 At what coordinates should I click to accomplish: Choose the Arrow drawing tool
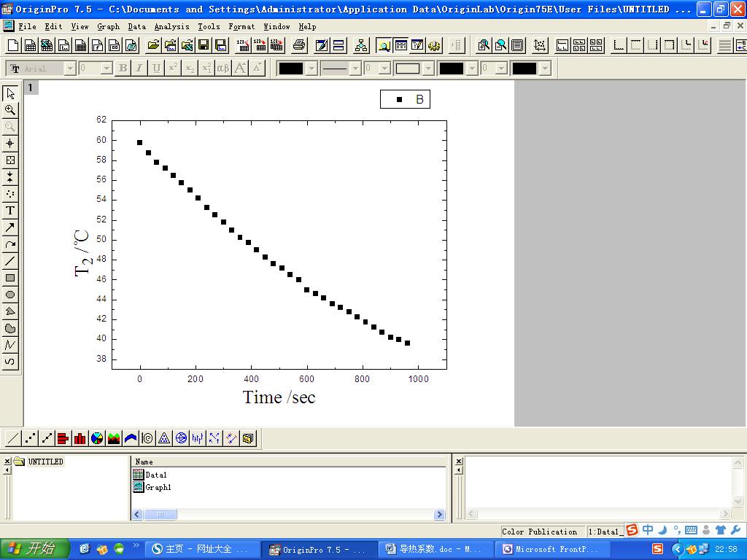pyautogui.click(x=10, y=227)
